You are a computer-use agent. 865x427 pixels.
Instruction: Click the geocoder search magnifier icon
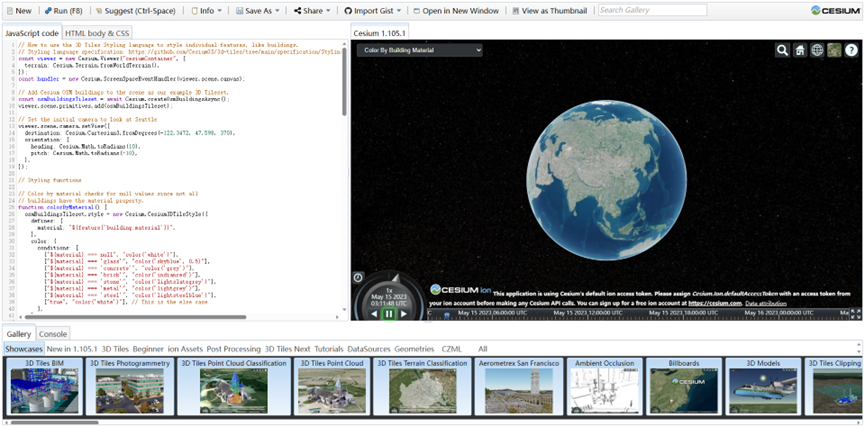pyautogui.click(x=782, y=50)
